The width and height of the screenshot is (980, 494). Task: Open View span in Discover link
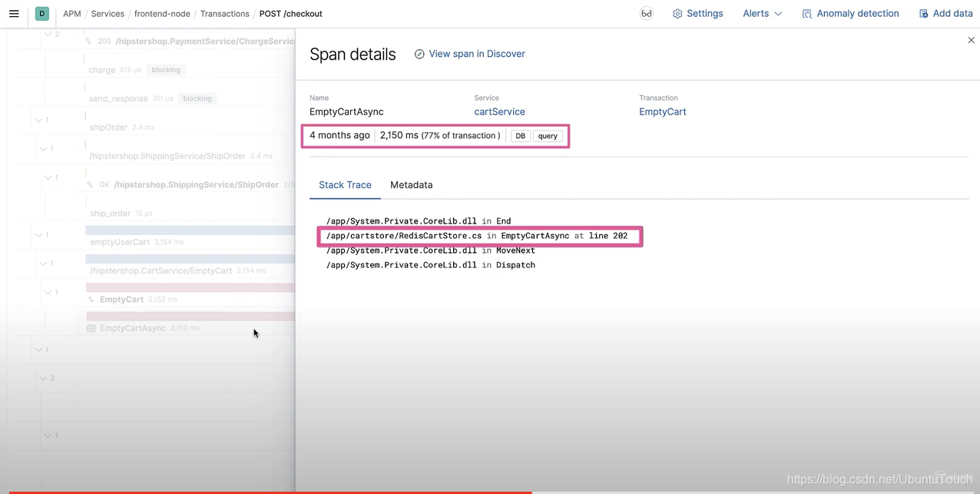(477, 54)
